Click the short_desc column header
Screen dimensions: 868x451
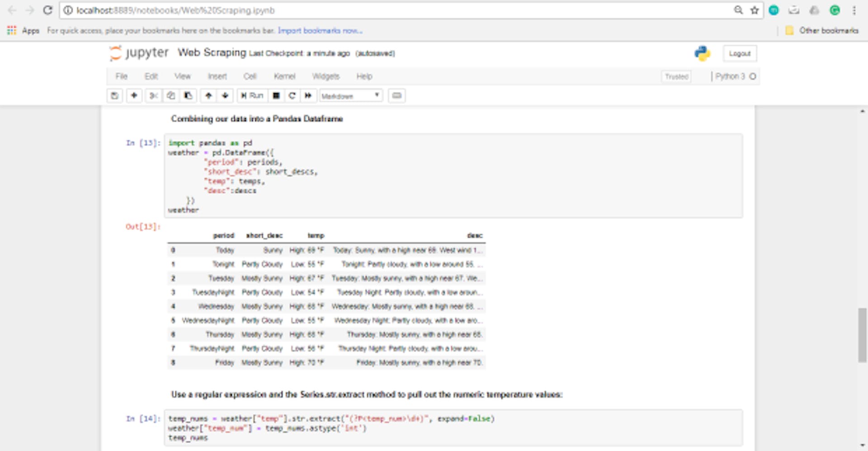[264, 236]
